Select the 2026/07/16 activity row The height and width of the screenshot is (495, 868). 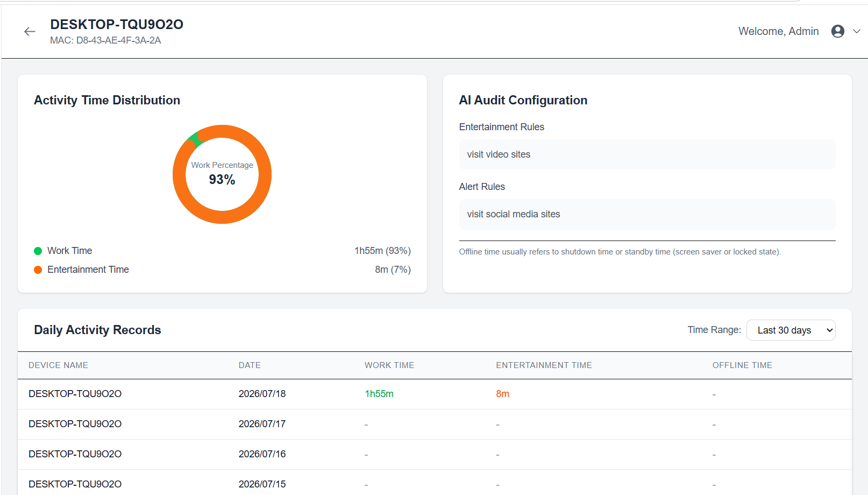435,454
